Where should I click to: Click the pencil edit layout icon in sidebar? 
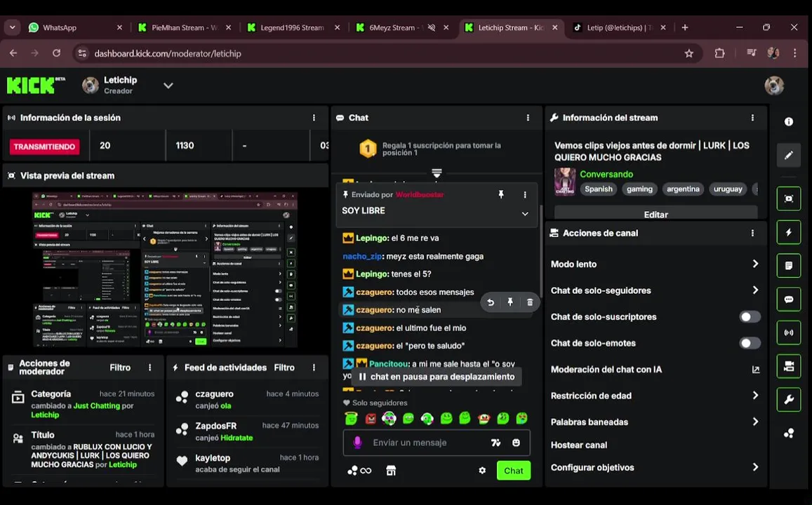[x=788, y=155]
